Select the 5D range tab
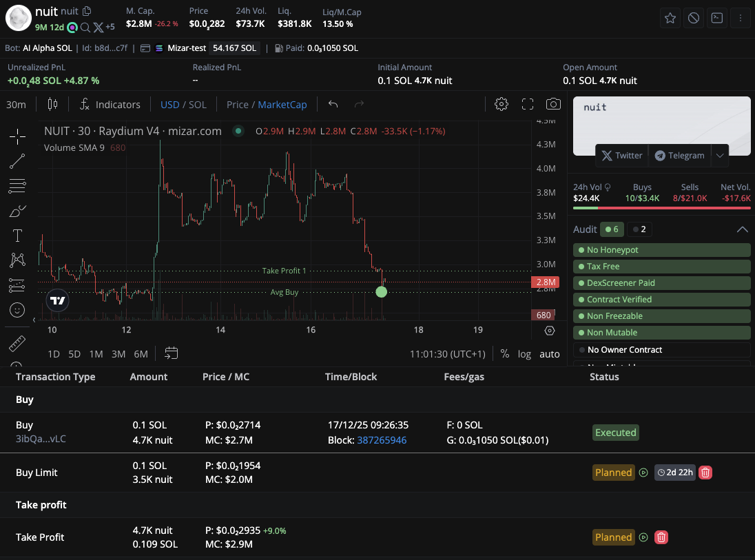This screenshot has height=560, width=755. [74, 353]
